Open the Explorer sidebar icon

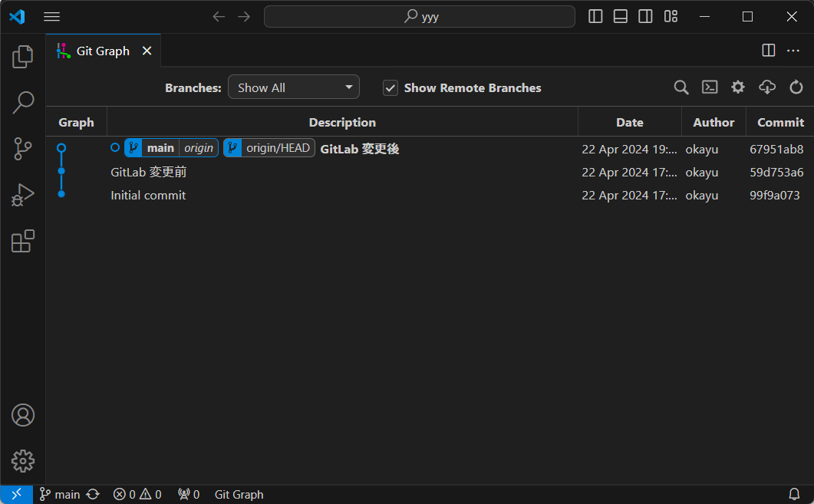pyautogui.click(x=23, y=56)
